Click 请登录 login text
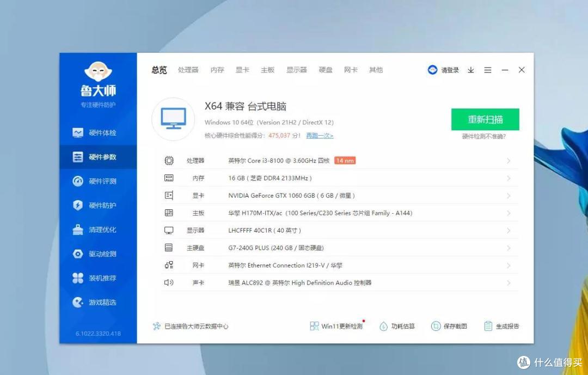 tap(450, 70)
